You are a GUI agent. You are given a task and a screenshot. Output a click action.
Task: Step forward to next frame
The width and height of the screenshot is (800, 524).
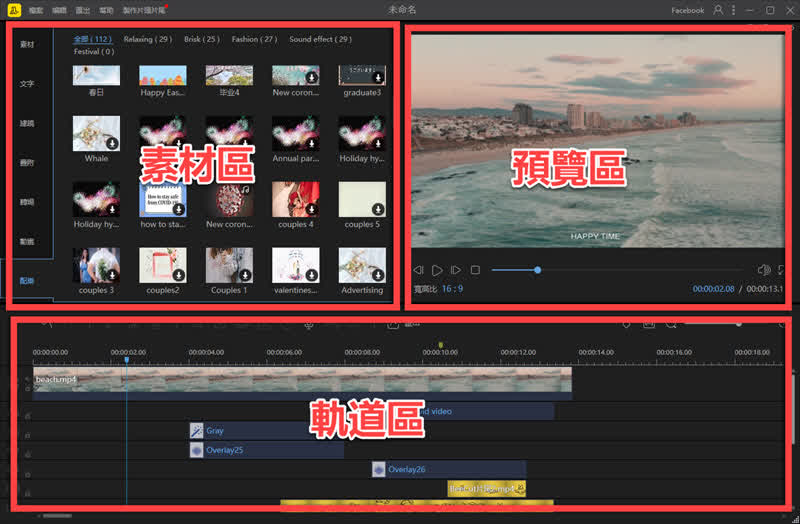click(456, 270)
